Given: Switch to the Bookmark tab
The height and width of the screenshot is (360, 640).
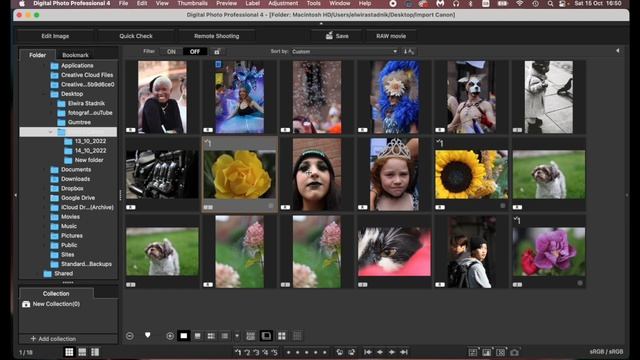Looking at the screenshot, I should [x=75, y=55].
